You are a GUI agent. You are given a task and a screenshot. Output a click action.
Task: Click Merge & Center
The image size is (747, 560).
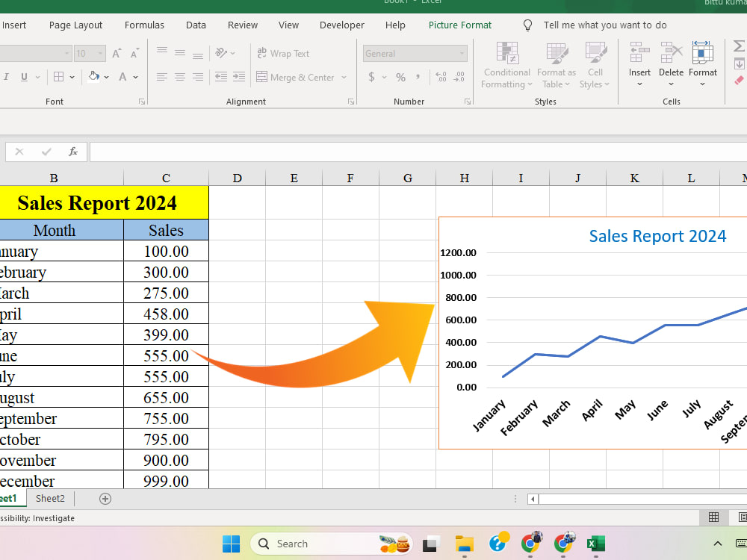click(x=295, y=77)
